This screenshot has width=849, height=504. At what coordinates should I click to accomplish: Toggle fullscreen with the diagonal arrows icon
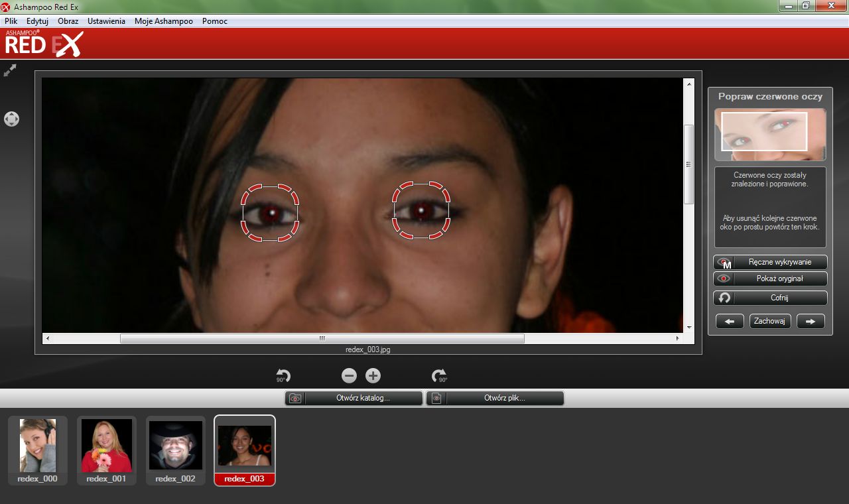10,70
